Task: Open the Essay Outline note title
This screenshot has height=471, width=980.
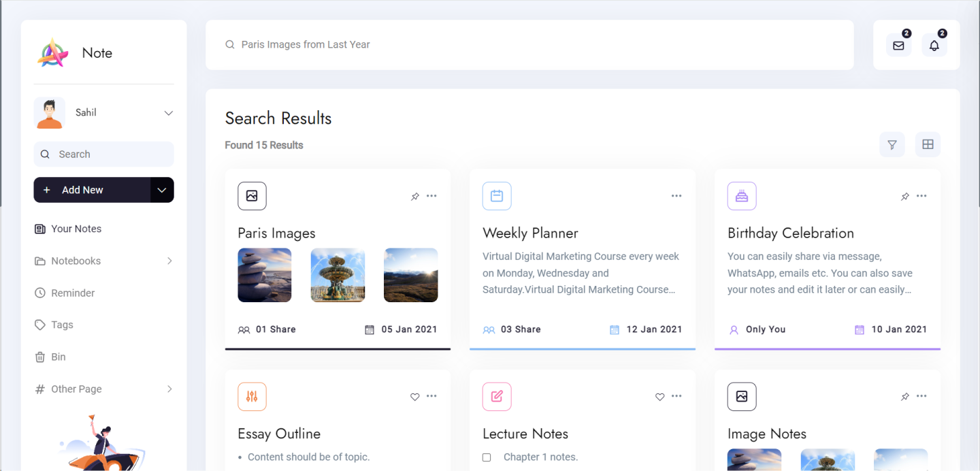Action: (279, 434)
